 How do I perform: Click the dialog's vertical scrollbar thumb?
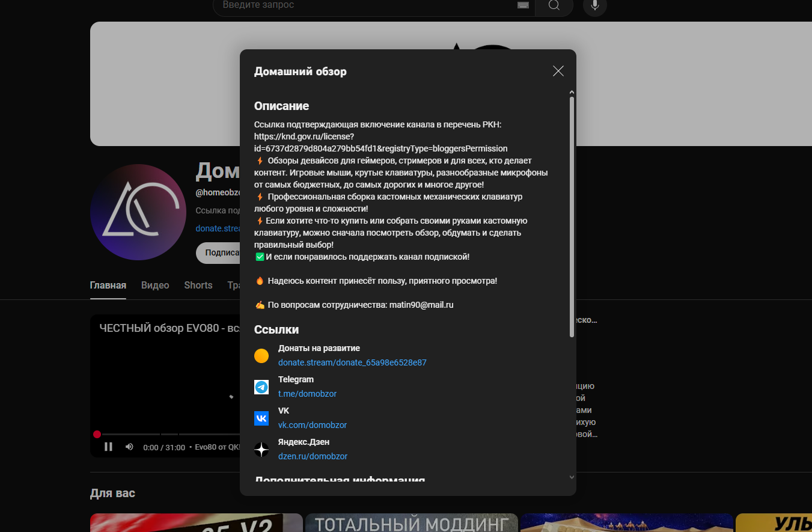pyautogui.click(x=572, y=216)
